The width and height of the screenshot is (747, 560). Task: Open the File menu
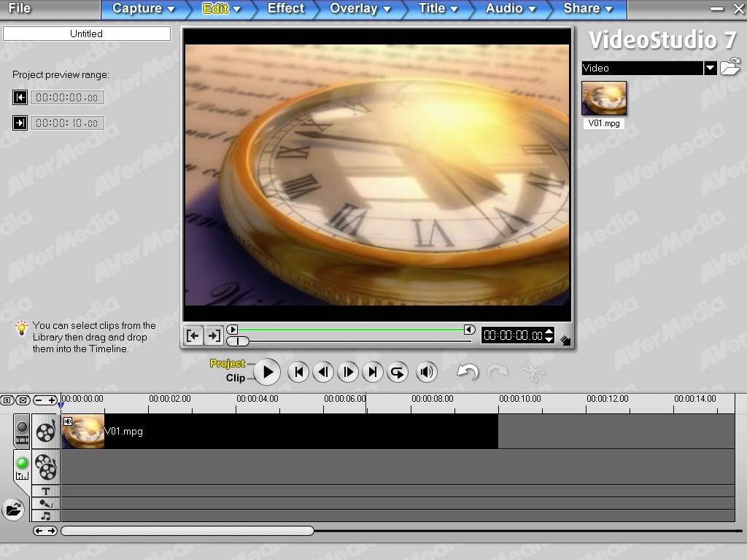pos(20,9)
